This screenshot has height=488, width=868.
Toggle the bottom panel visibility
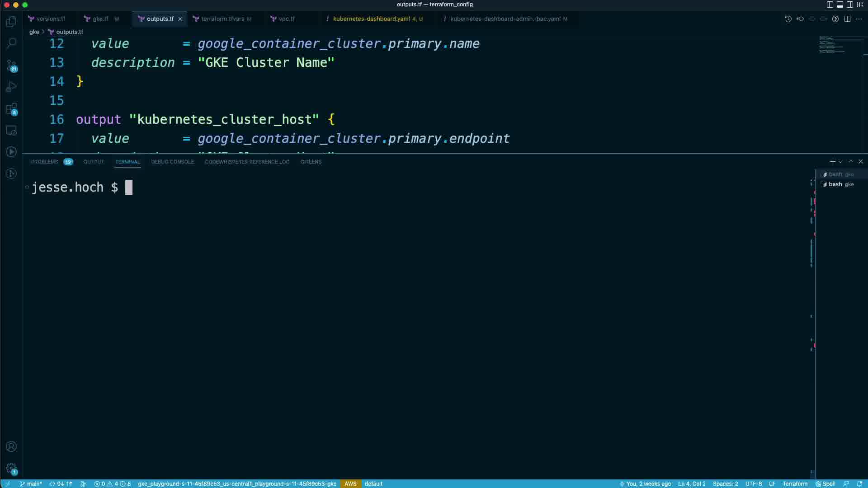point(840,5)
